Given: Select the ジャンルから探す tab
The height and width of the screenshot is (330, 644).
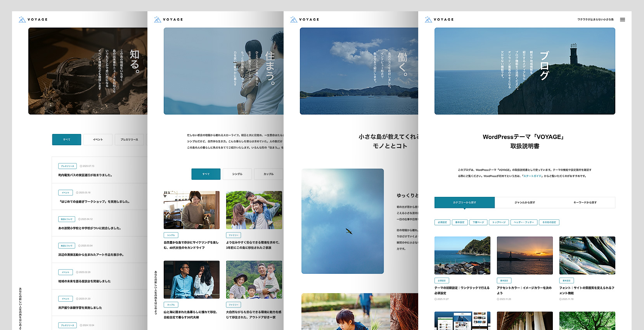Looking at the screenshot, I should (525, 202).
